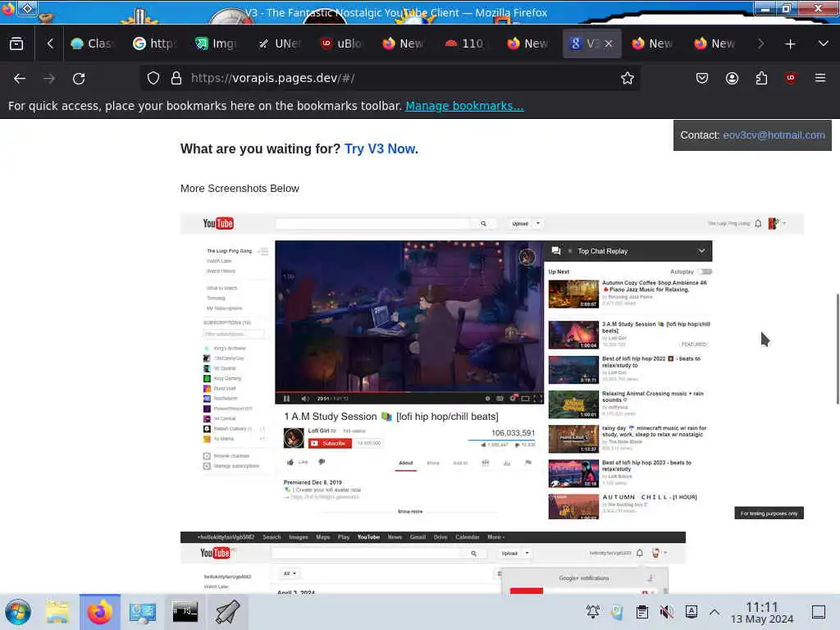
Task: Select the About tab below the video
Action: pos(405,463)
